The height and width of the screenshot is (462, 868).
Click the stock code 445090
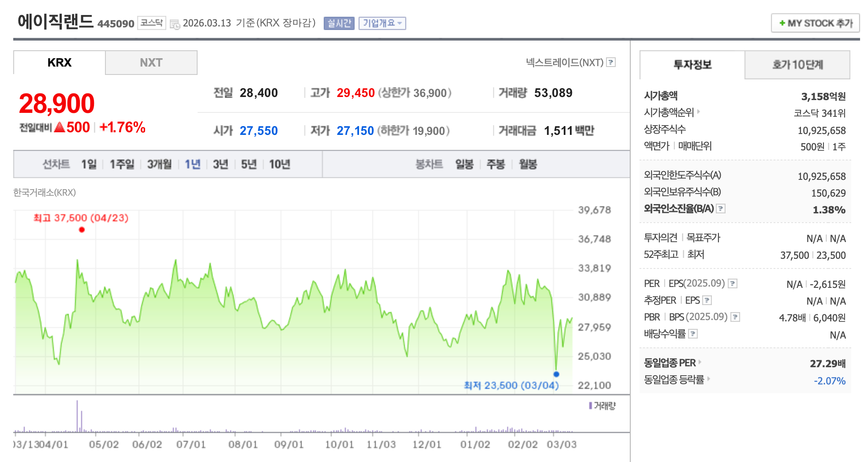(x=116, y=23)
